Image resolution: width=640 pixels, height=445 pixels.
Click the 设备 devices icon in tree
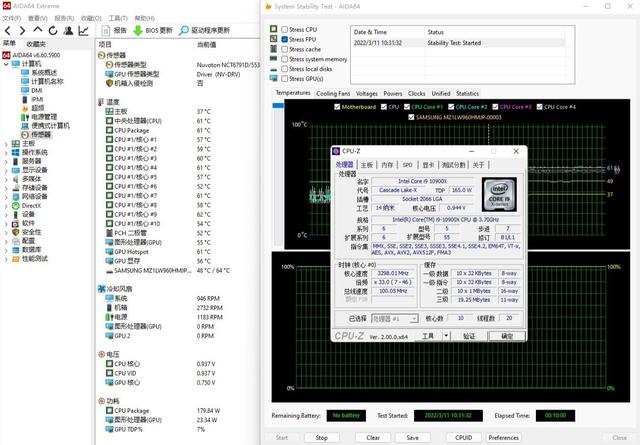coord(16,214)
